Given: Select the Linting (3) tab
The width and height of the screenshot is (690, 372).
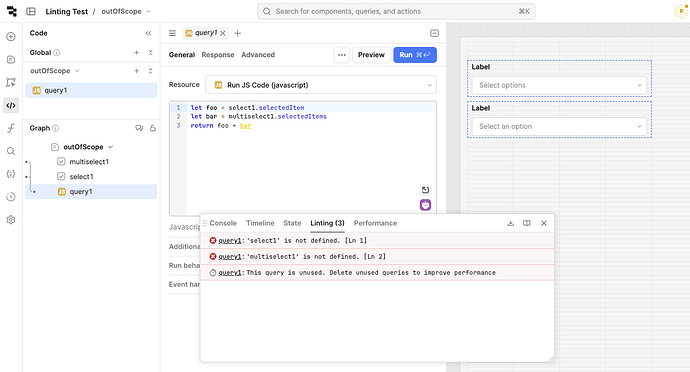Looking at the screenshot, I should click(327, 223).
